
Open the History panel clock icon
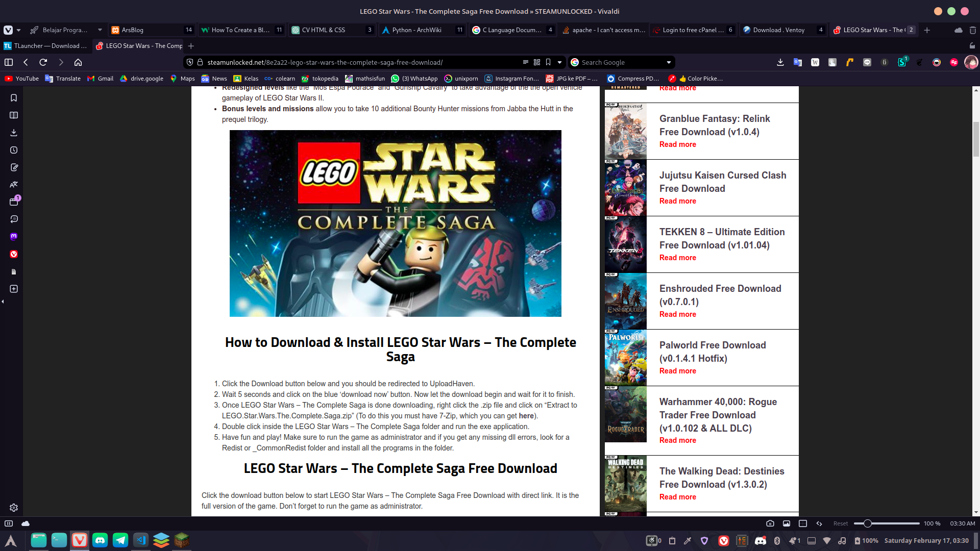coord(14,150)
